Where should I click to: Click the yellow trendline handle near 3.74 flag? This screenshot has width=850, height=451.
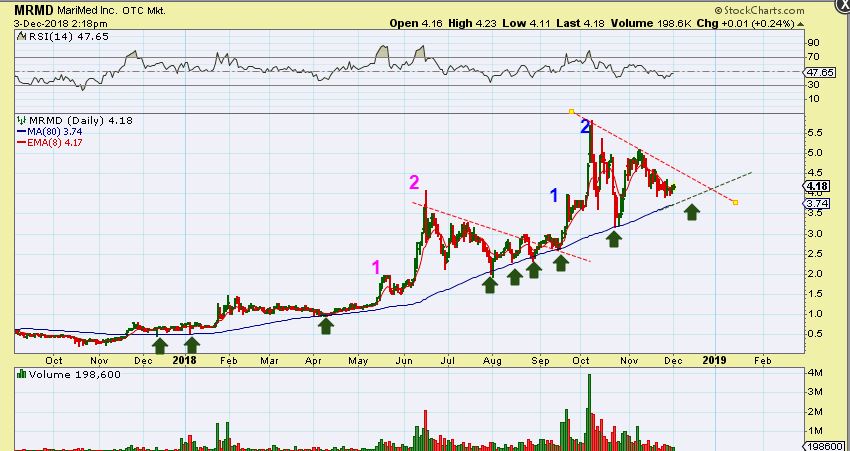tap(736, 202)
